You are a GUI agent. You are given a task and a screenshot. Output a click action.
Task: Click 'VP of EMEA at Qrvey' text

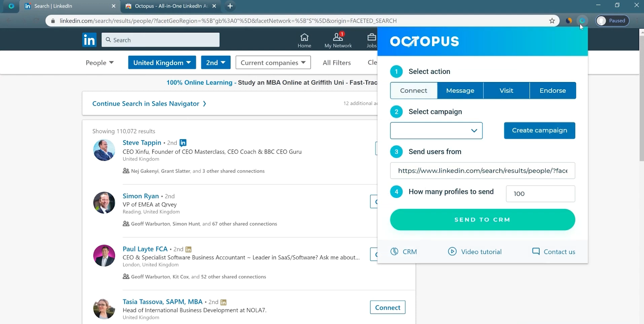[150, 205]
